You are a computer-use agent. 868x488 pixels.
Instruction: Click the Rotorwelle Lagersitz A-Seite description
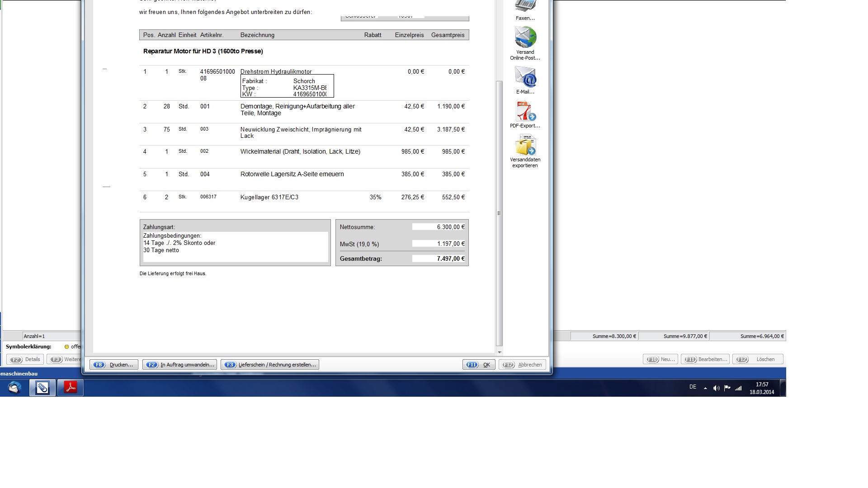292,174
